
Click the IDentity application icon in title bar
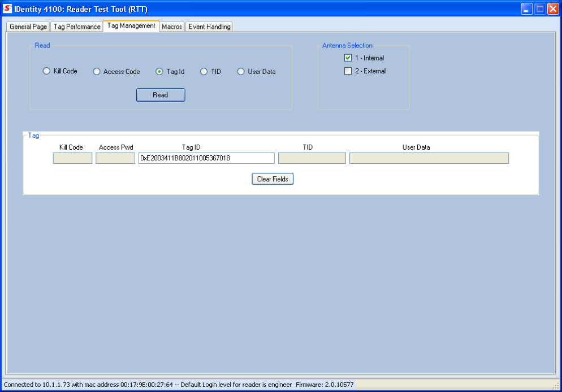(x=7, y=8)
